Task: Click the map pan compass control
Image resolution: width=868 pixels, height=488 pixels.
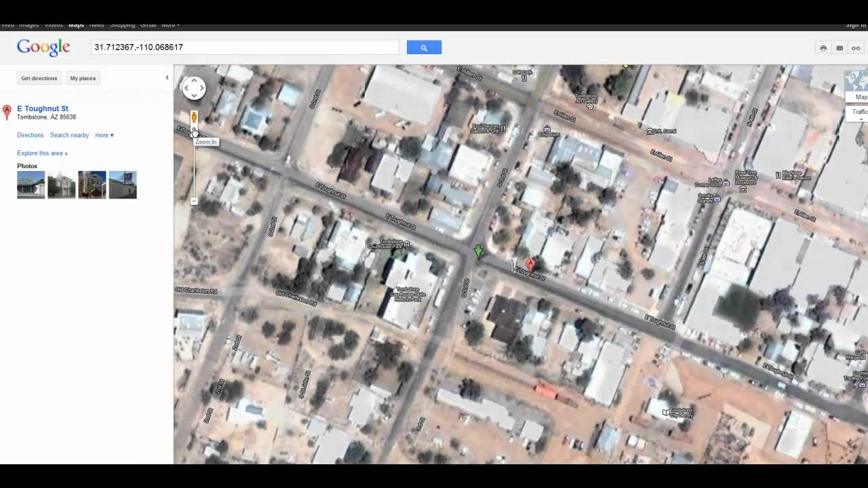Action: click(x=194, y=87)
